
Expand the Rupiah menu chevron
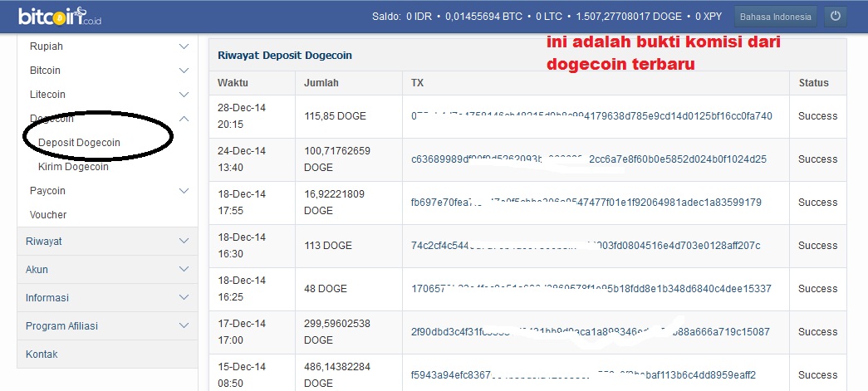coord(184,46)
